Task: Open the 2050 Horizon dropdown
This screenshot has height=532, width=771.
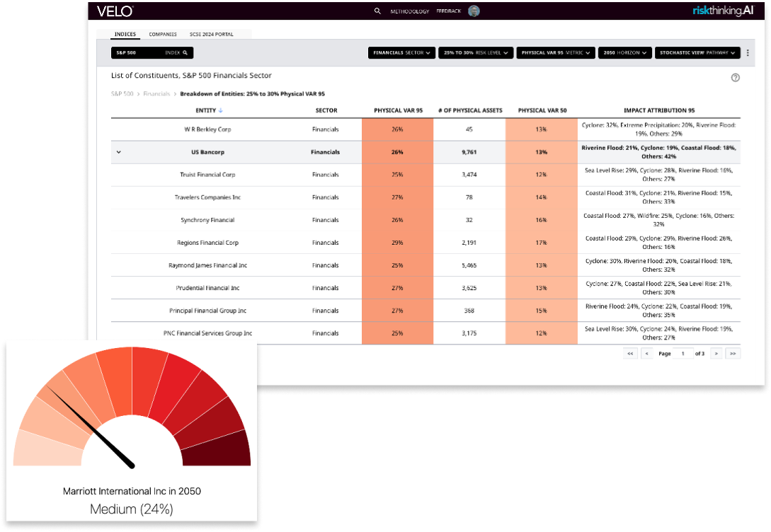Action: (x=625, y=52)
